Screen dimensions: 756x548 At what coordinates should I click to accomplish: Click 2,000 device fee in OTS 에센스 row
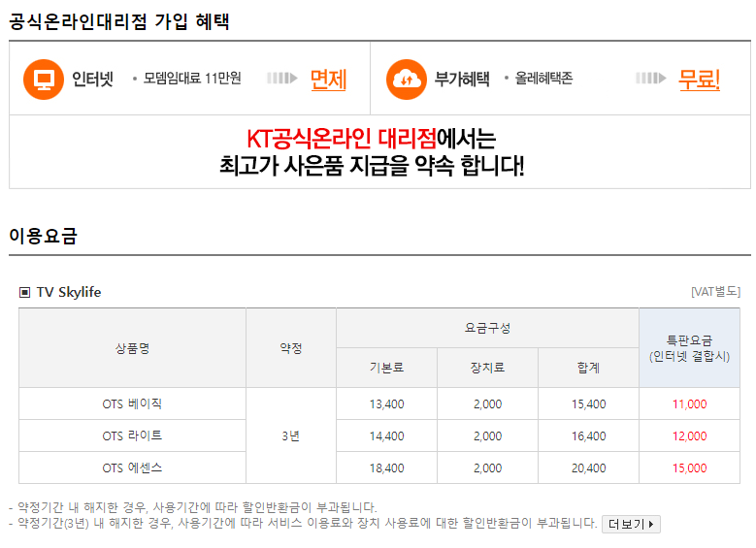tap(487, 468)
